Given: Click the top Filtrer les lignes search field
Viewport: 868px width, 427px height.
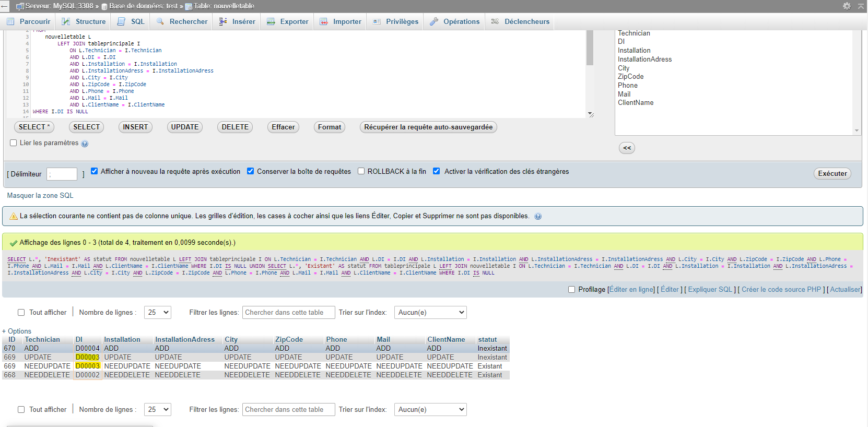Looking at the screenshot, I should (289, 312).
